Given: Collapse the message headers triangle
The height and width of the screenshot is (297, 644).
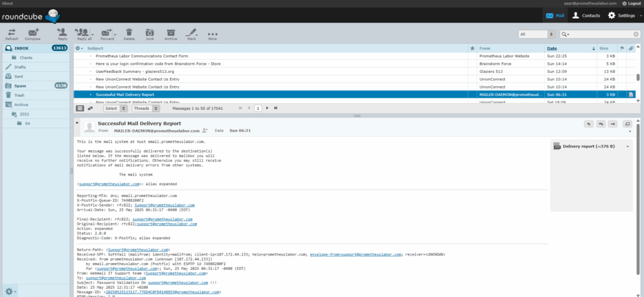Looking at the screenshot, I should 77,122.
